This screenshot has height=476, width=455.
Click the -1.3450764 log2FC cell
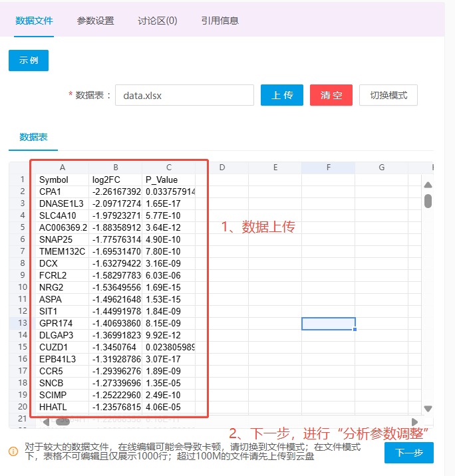click(116, 347)
